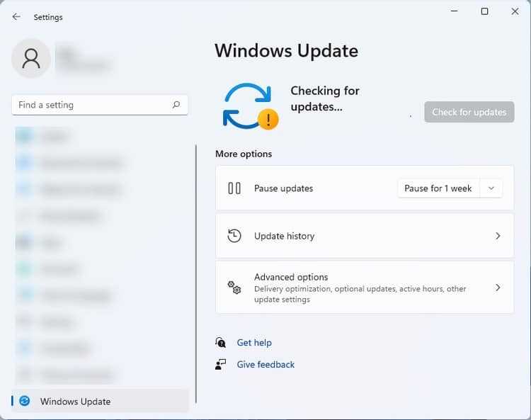Image resolution: width=531 pixels, height=420 pixels.
Task: Click the Windows Update sync status icon
Action: tap(250, 106)
